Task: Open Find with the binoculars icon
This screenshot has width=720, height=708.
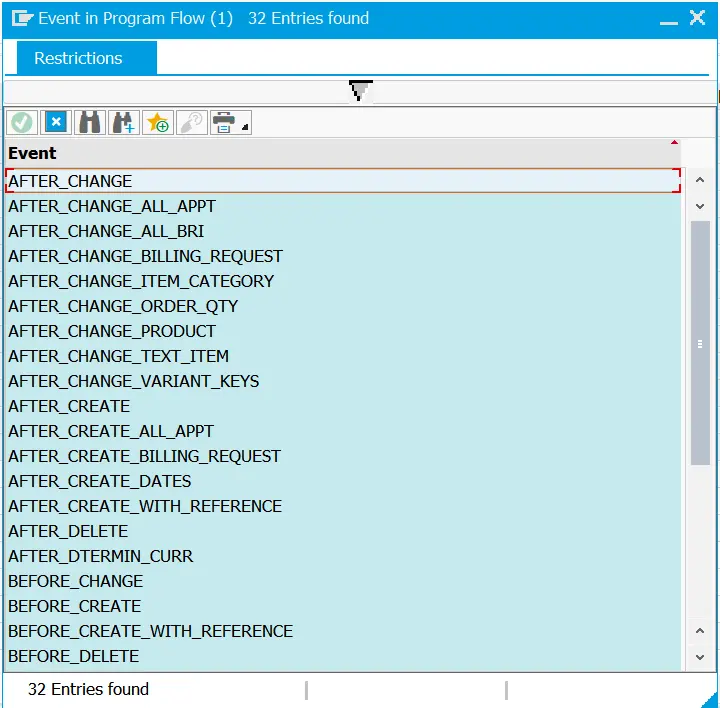Action: point(90,123)
